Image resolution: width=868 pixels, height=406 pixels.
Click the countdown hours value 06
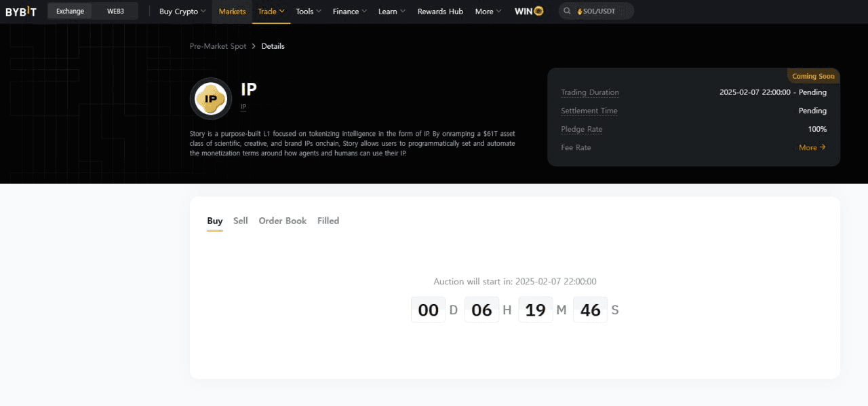tap(481, 310)
